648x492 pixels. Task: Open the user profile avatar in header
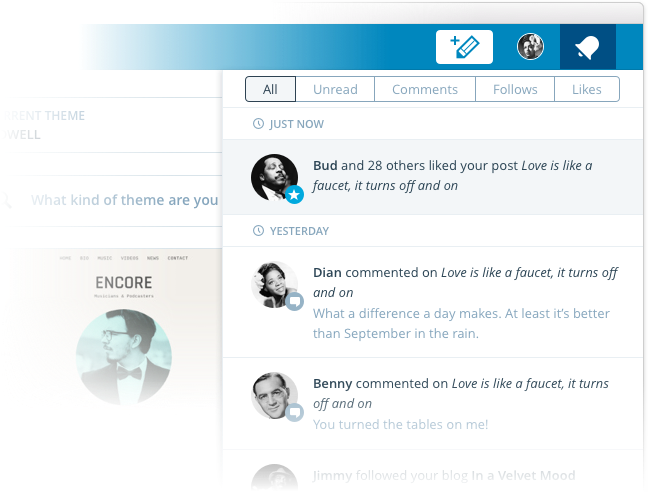pyautogui.click(x=530, y=46)
